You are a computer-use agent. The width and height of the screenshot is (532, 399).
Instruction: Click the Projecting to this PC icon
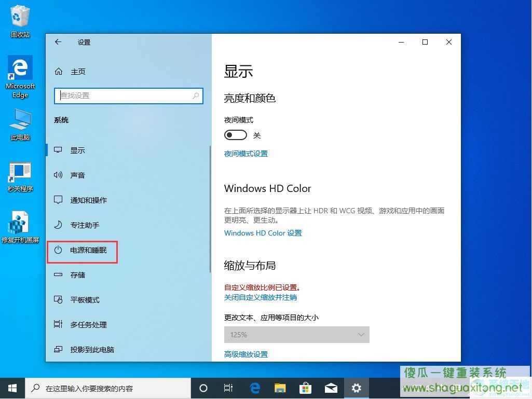pos(58,349)
